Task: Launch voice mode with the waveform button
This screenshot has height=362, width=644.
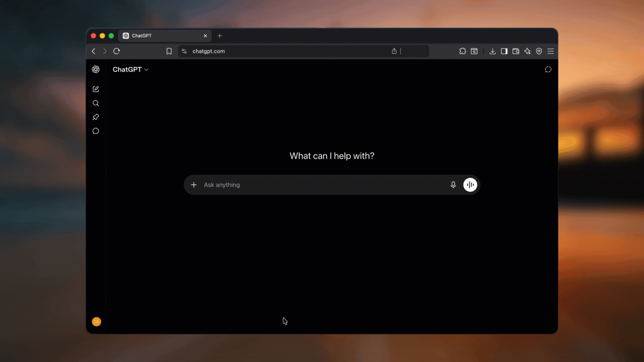Action: coord(470,185)
